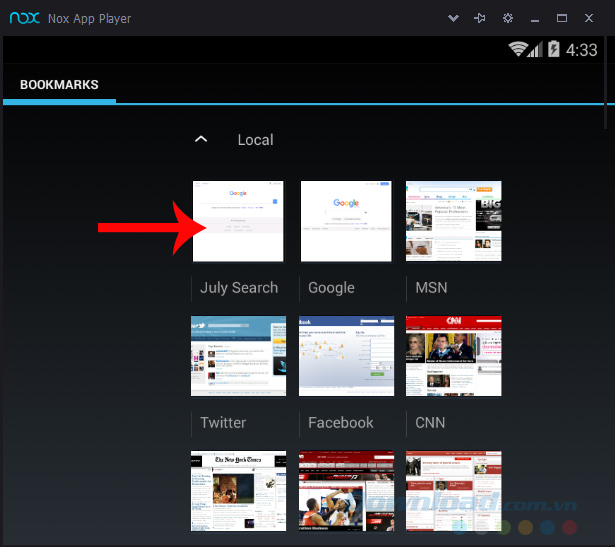615x547 pixels.
Task: Open the CNN bookmark thumbnail
Action: (453, 356)
